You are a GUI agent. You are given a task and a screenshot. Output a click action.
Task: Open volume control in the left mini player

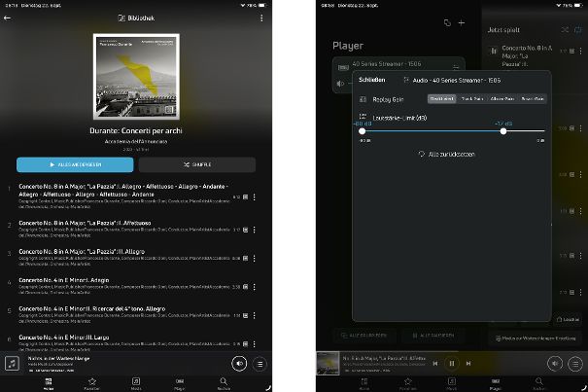coord(239,363)
